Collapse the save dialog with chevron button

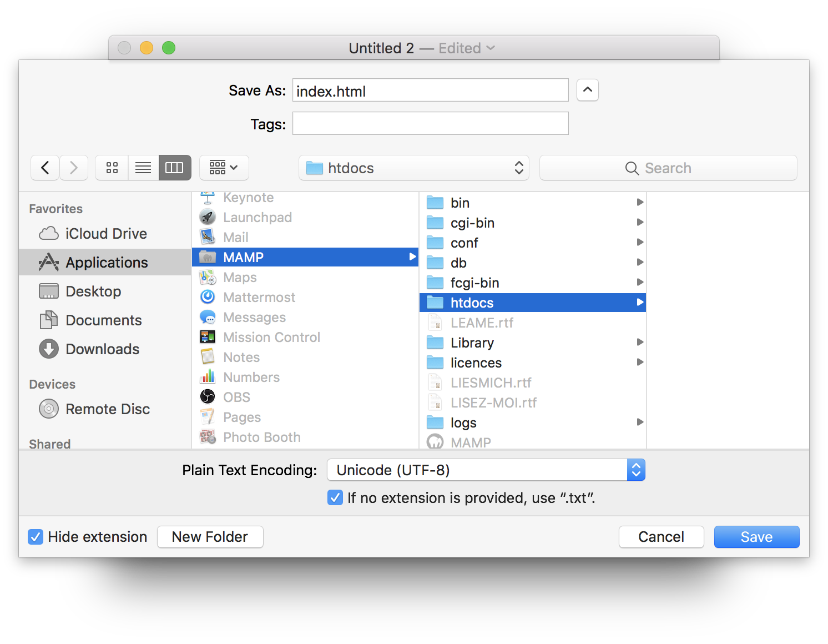click(x=587, y=90)
